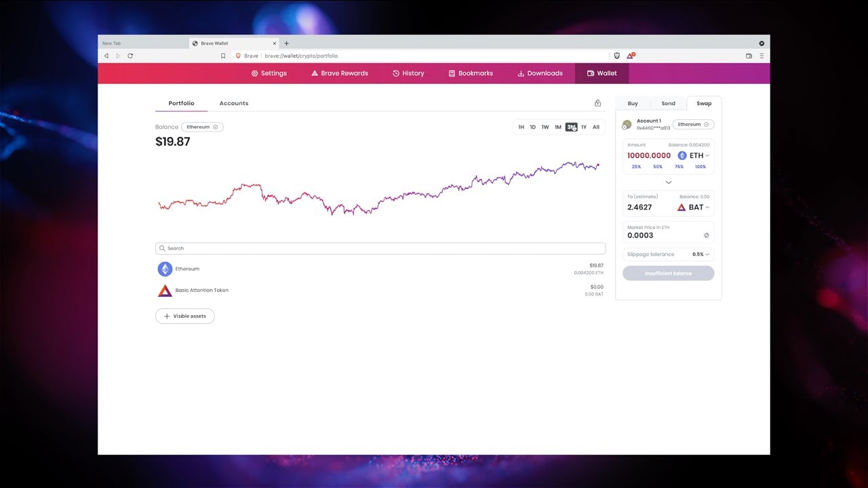Open a new tab with the plus button
This screenshot has height=488, width=868.
click(286, 43)
